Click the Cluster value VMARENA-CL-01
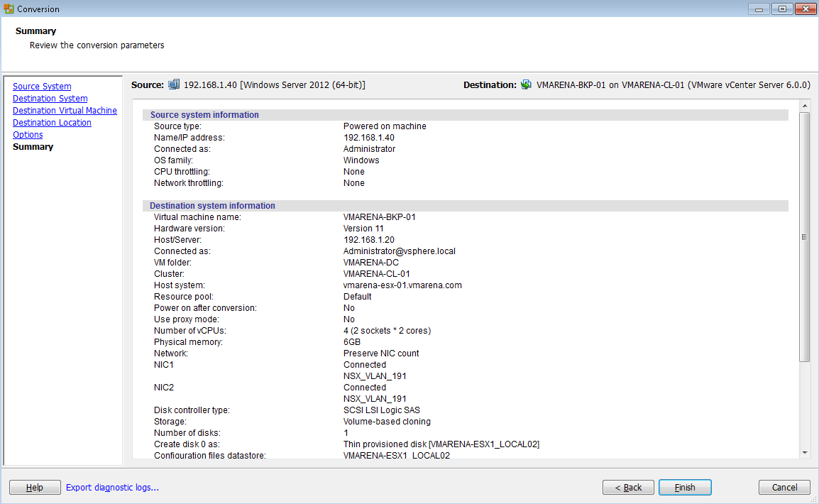The width and height of the screenshot is (819, 504). [377, 274]
